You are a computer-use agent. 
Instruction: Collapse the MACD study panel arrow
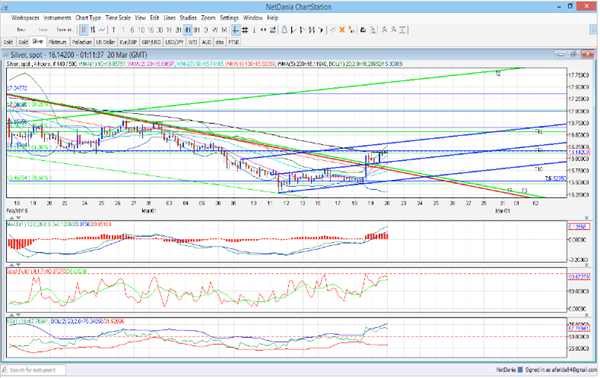coord(12,218)
